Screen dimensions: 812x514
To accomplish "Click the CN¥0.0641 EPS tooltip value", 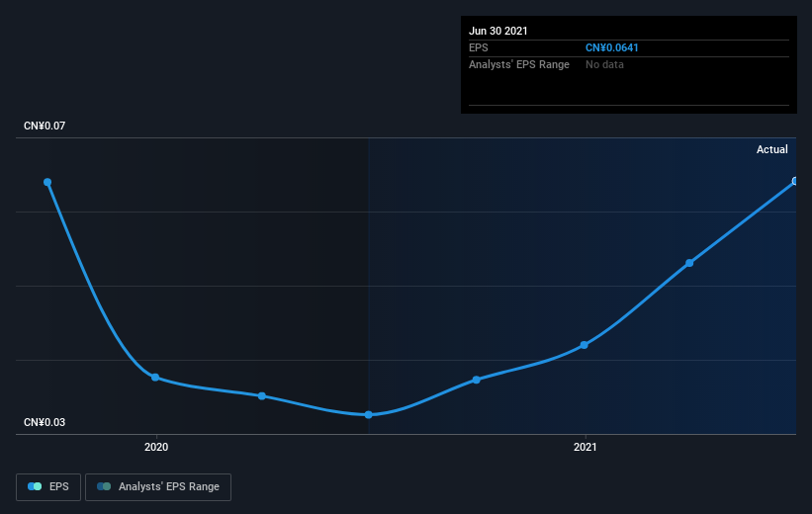I will tap(611, 47).
